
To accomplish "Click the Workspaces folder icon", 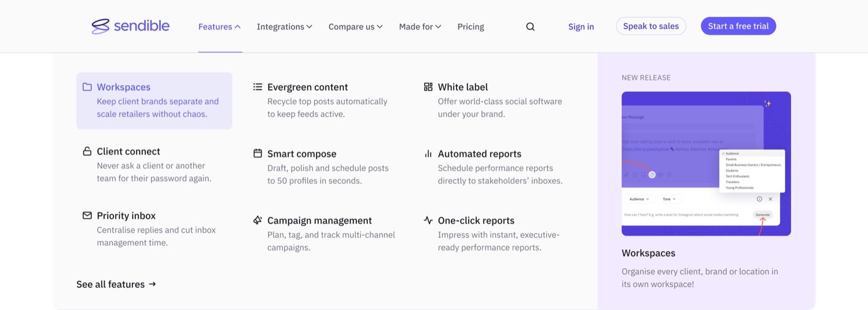I will 87,87.
